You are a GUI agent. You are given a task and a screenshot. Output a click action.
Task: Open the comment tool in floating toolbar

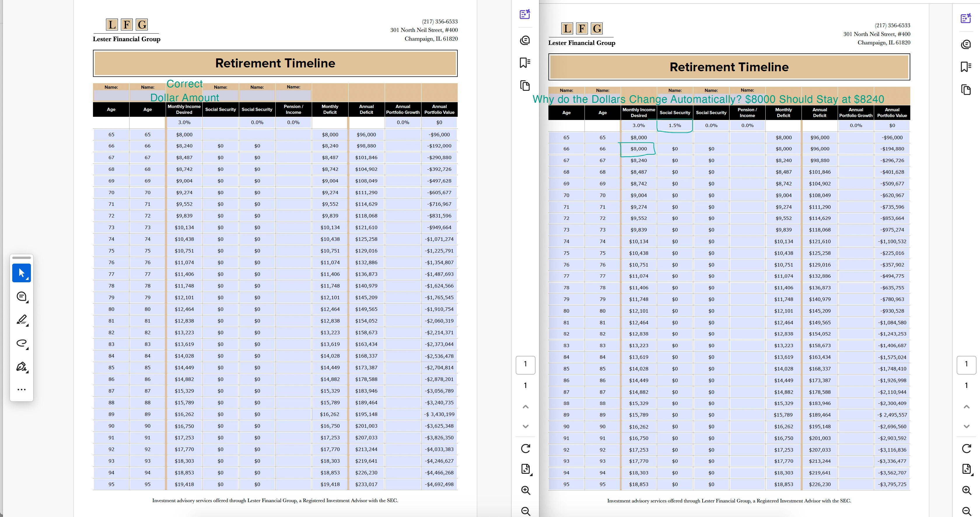[x=22, y=297]
